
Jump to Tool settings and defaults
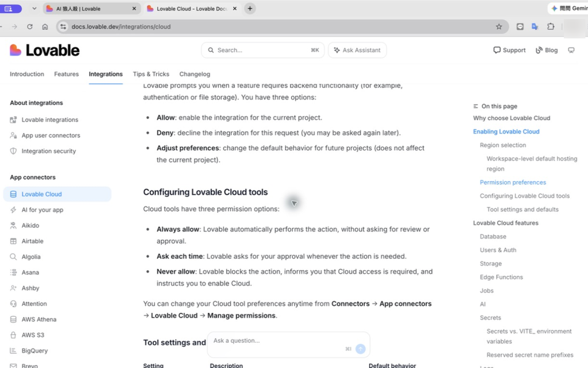click(x=523, y=209)
